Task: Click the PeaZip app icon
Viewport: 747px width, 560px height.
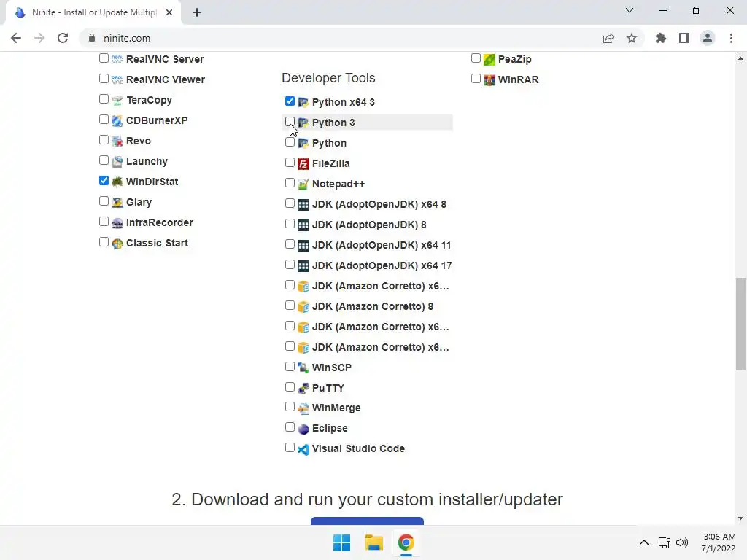Action: coord(489,59)
